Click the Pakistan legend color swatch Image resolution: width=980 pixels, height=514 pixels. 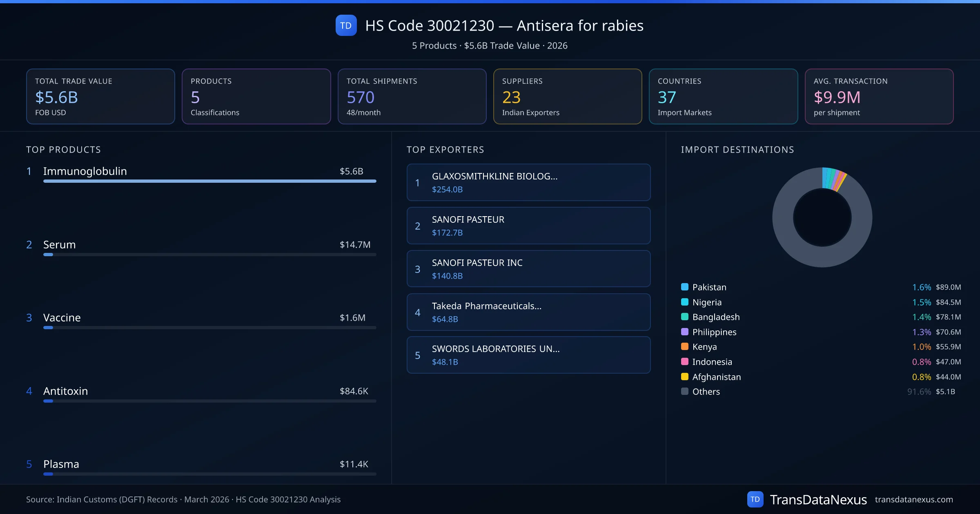point(685,287)
